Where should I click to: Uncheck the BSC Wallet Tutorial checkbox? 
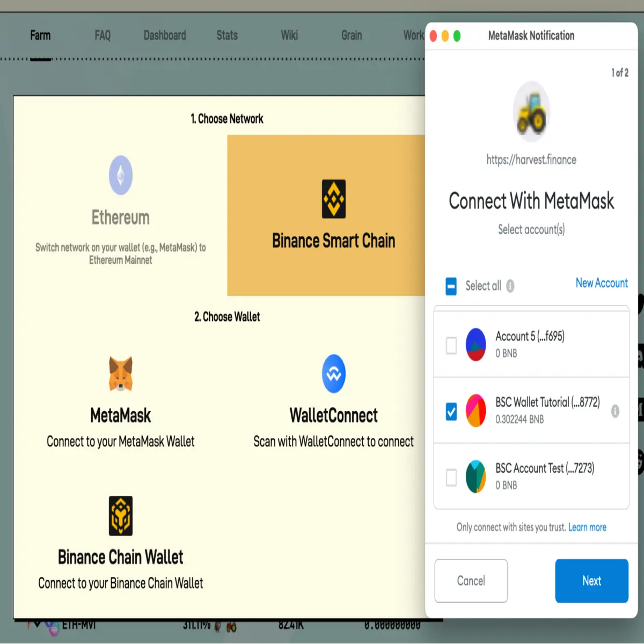pos(451,412)
